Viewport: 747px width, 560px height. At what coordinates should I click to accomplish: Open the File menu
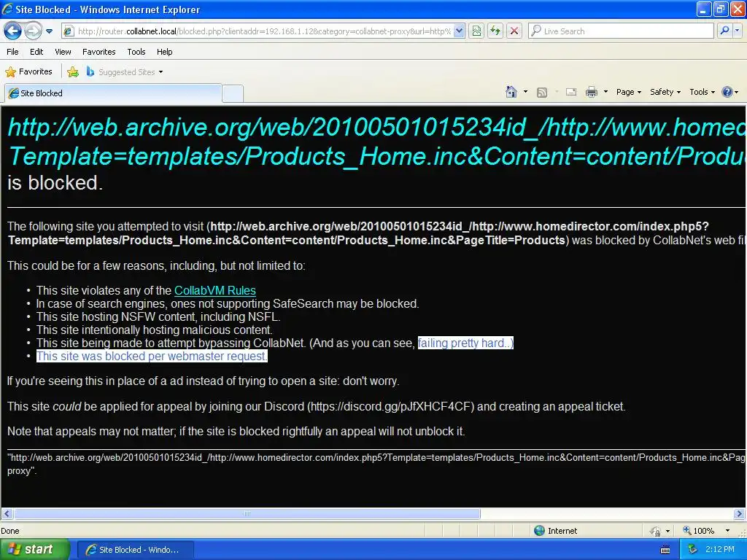(12, 52)
